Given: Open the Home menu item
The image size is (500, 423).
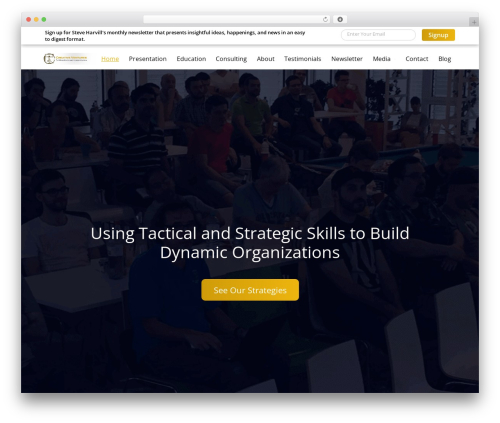Looking at the screenshot, I should point(110,59).
